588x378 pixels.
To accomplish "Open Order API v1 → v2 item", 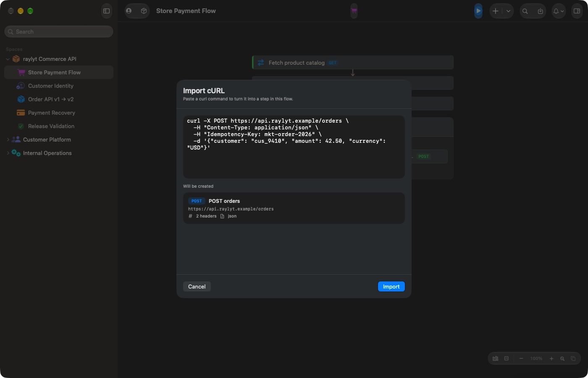I will click(x=59, y=99).
